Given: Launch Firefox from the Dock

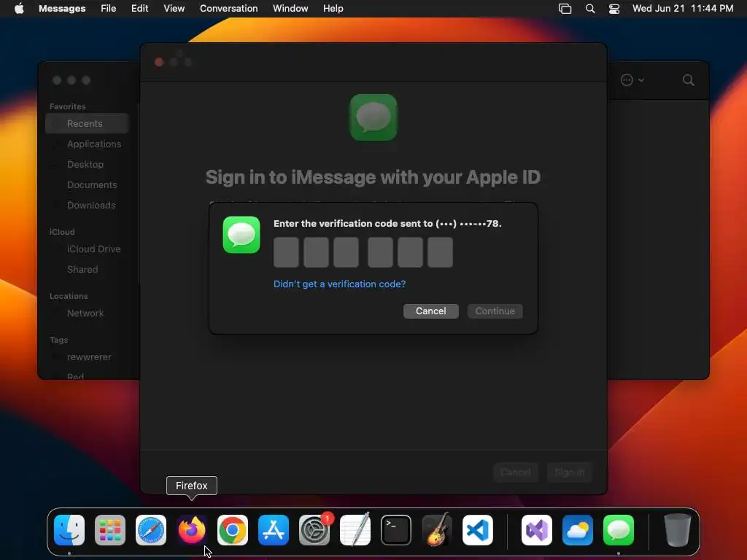Looking at the screenshot, I should coord(192,530).
